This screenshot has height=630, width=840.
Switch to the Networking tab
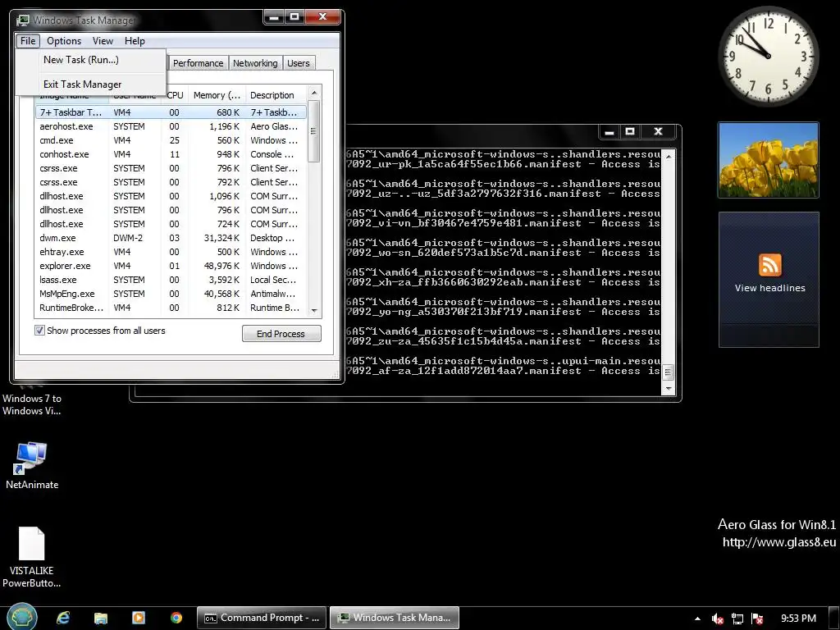[255, 63]
